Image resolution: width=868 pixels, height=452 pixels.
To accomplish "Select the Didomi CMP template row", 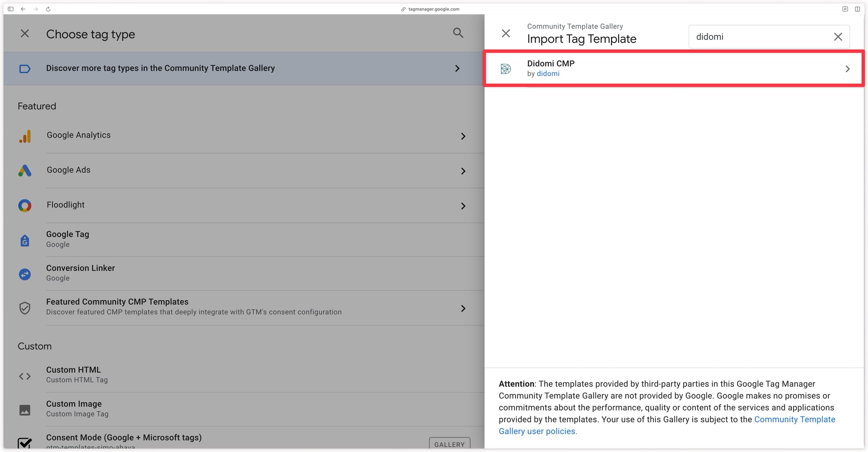I will tap(674, 69).
